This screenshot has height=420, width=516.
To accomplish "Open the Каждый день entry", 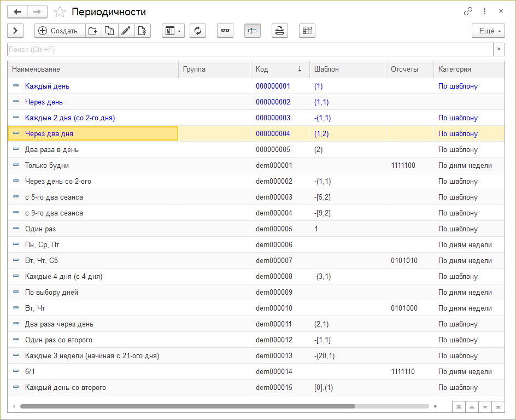I will click(x=47, y=86).
